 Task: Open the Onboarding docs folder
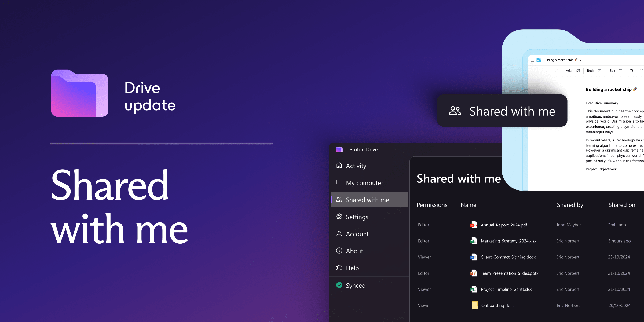tap(497, 305)
